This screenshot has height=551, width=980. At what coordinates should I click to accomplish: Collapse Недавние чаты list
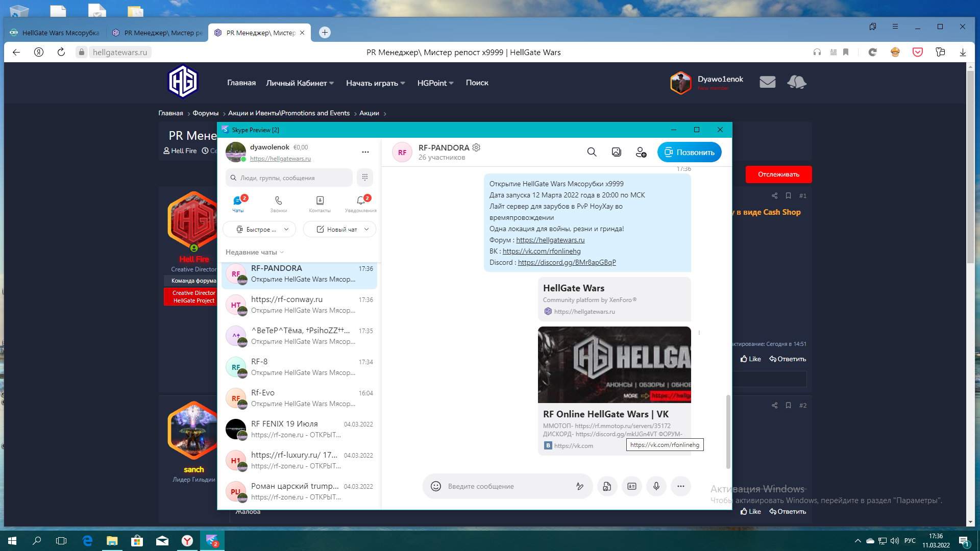tap(254, 252)
